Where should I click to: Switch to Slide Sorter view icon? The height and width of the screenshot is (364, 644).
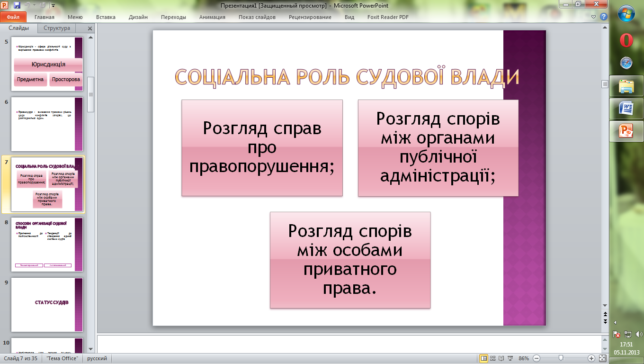point(493,358)
